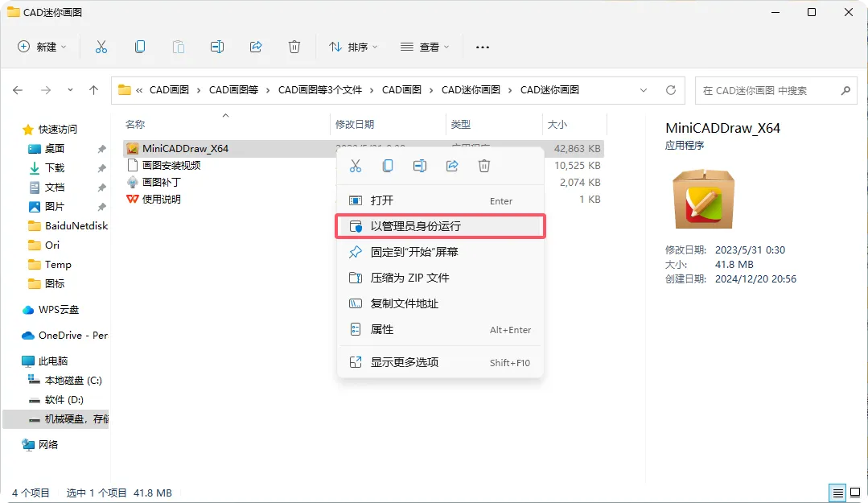Click the MiniCADDraw preview thumbnail in details pane
The image size is (868, 503).
tap(704, 199)
